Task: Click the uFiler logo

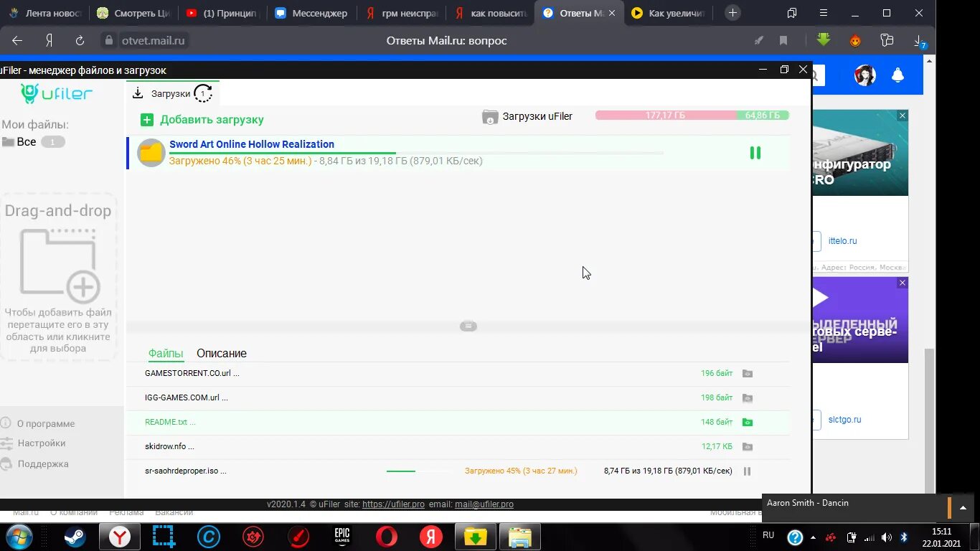Action: click(57, 93)
